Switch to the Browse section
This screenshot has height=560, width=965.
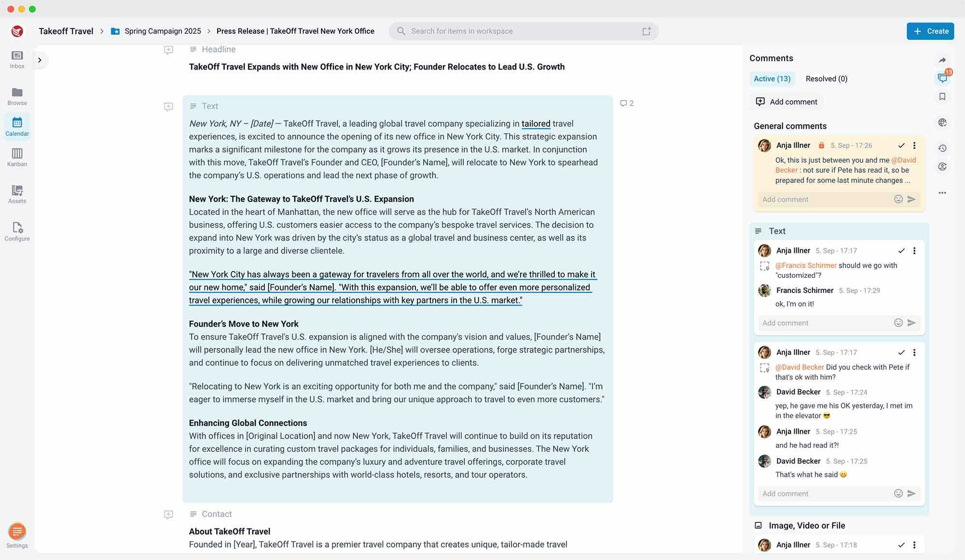tap(17, 96)
